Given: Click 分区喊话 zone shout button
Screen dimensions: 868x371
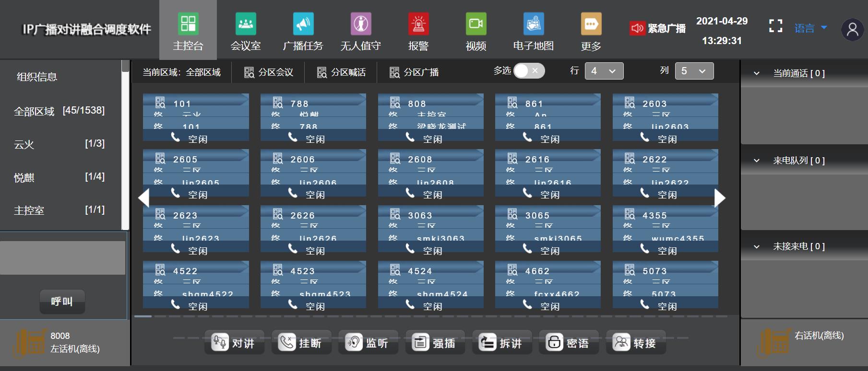Looking at the screenshot, I should click(341, 72).
